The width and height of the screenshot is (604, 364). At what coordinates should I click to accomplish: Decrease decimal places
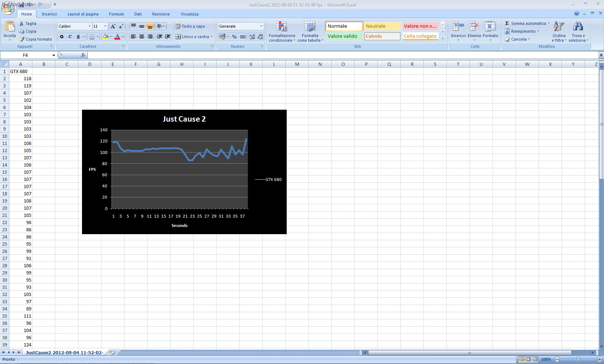[x=260, y=37]
